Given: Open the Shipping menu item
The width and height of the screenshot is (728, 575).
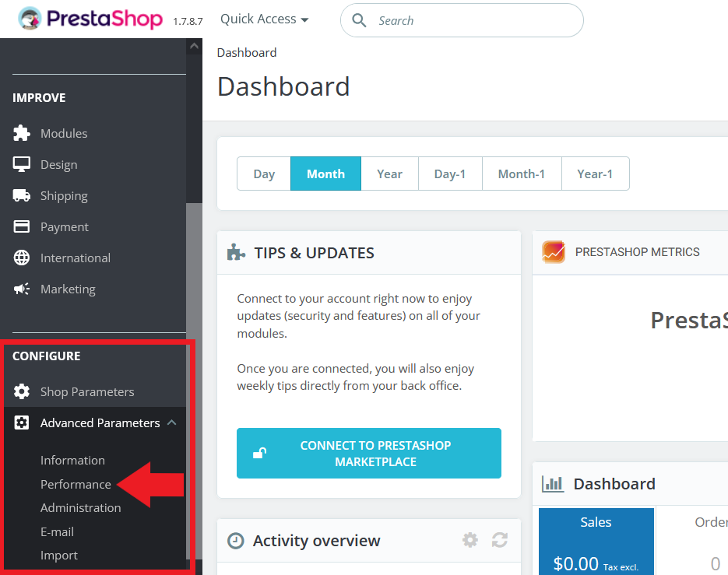Looking at the screenshot, I should (64, 196).
